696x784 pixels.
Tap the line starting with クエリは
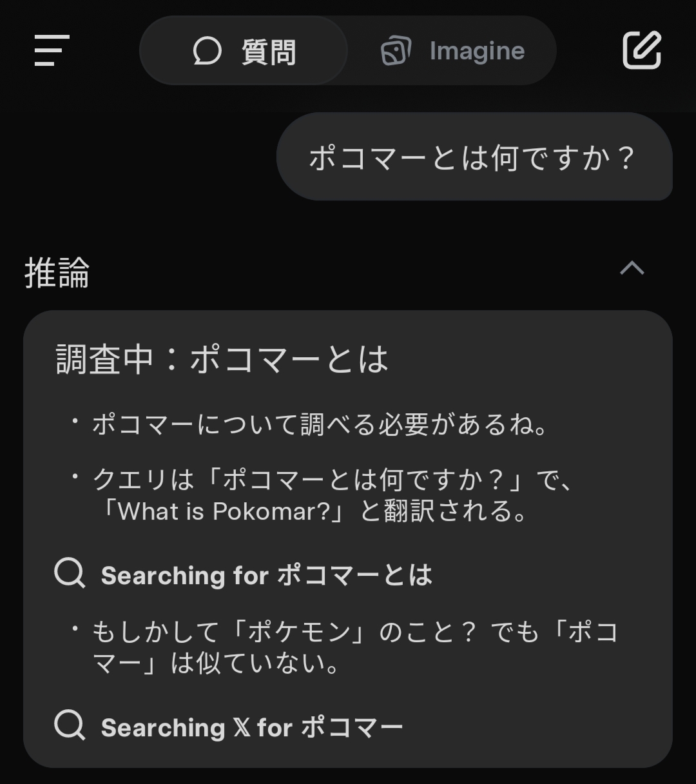332,480
